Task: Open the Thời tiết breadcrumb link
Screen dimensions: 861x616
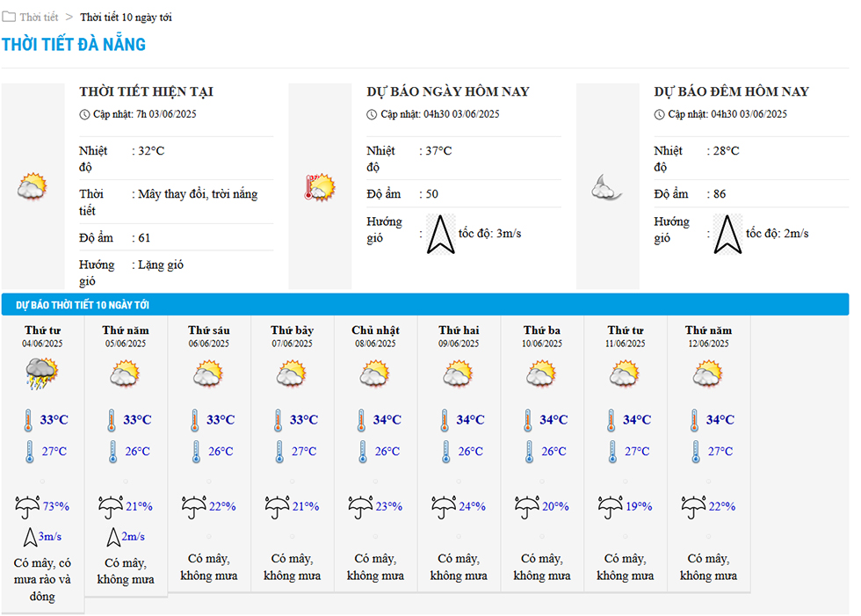Action: click(x=39, y=17)
